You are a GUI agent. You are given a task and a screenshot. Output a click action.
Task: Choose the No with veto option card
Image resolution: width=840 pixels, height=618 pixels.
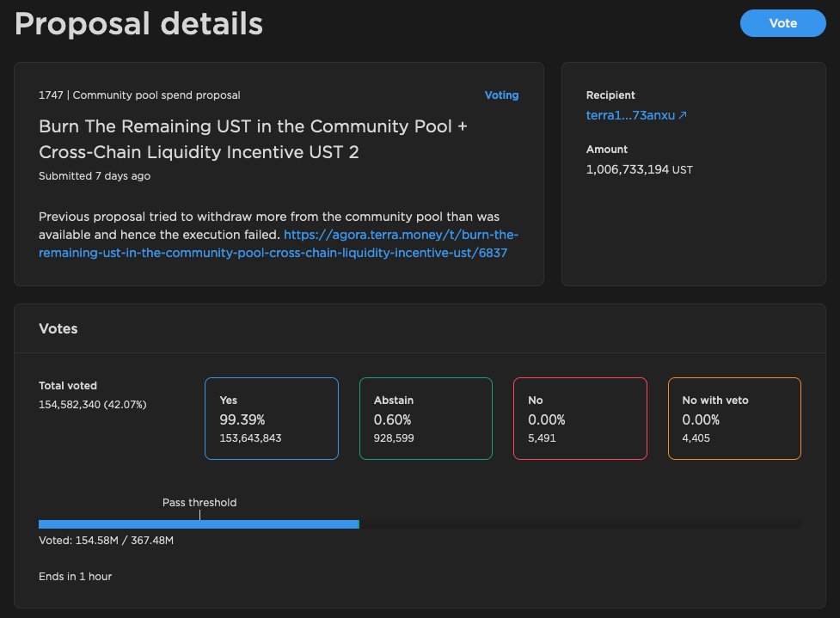click(734, 419)
